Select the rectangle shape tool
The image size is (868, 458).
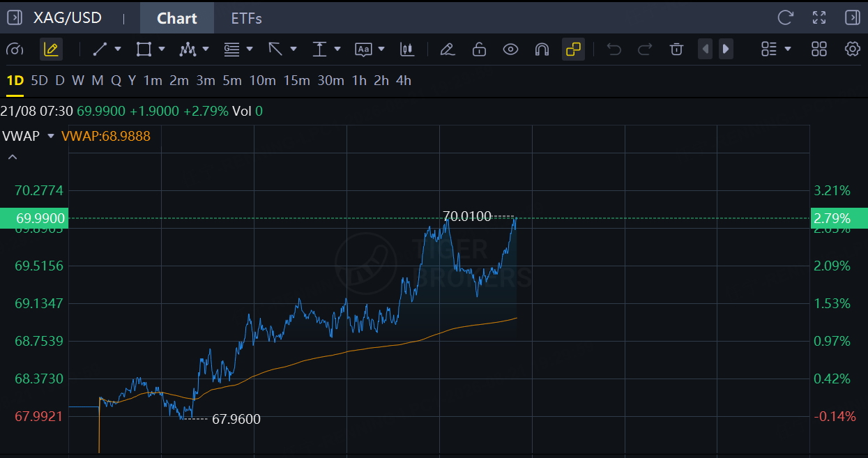pyautogui.click(x=144, y=49)
